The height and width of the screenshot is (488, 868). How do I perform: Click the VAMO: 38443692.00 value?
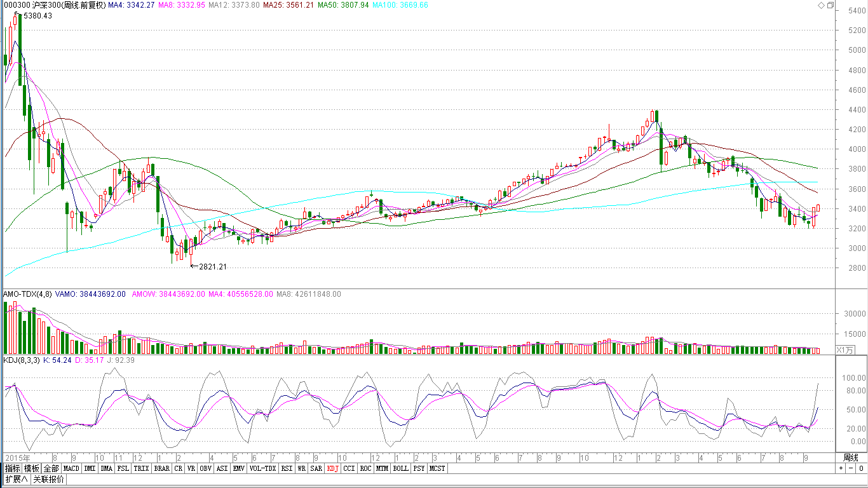90,294
